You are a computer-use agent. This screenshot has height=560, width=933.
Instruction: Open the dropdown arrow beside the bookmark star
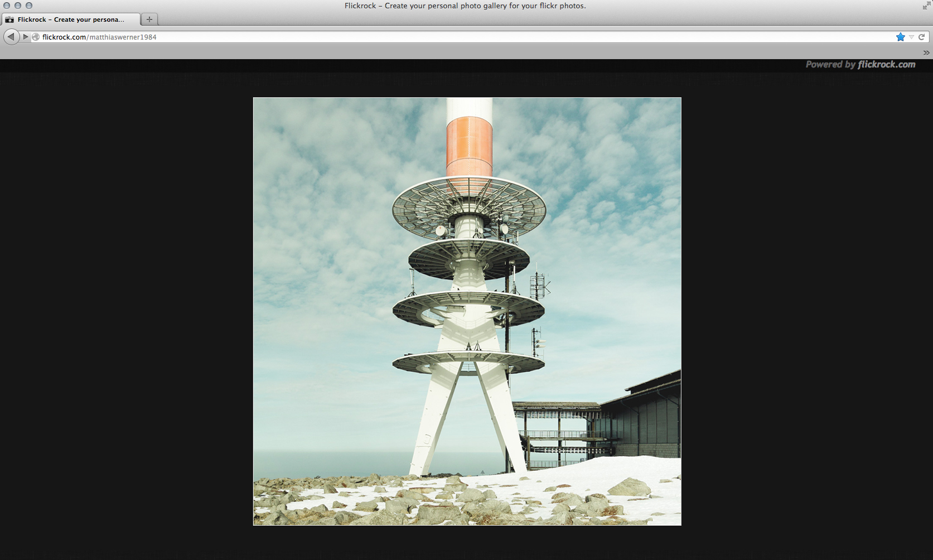pyautogui.click(x=912, y=37)
